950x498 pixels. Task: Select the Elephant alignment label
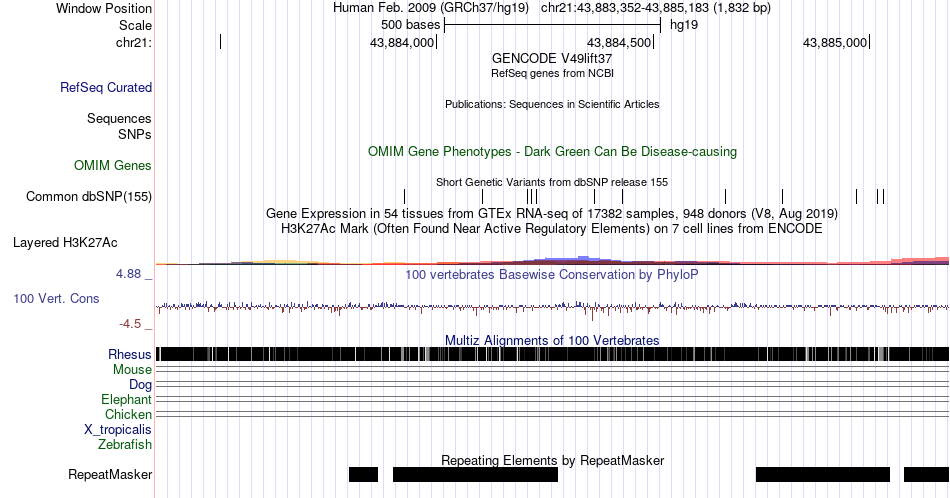[x=126, y=399]
